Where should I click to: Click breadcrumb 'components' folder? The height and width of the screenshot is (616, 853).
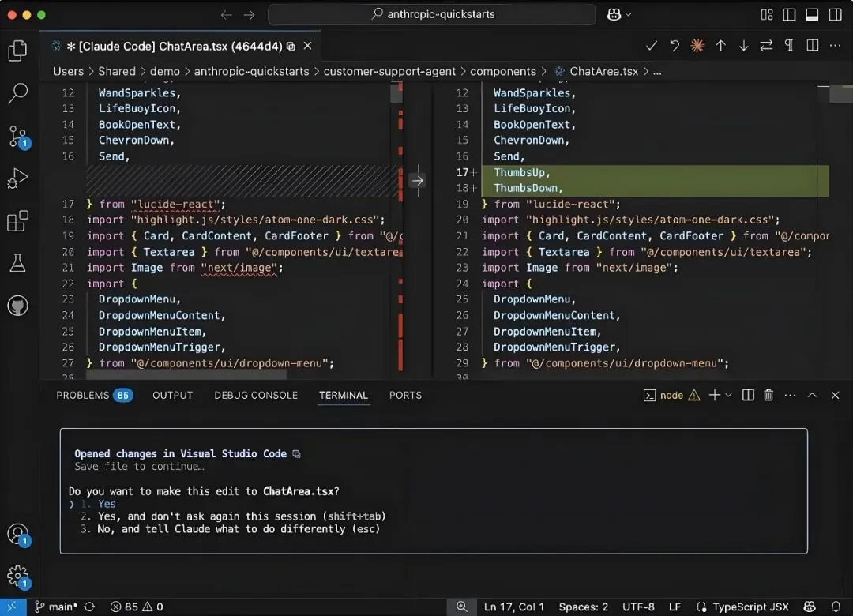tap(502, 71)
